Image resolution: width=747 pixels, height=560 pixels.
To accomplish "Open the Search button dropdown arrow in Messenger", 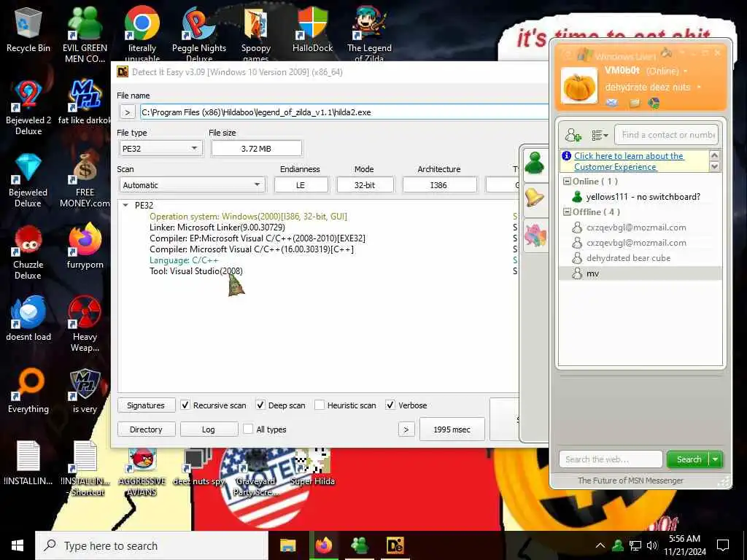I will (x=716, y=459).
